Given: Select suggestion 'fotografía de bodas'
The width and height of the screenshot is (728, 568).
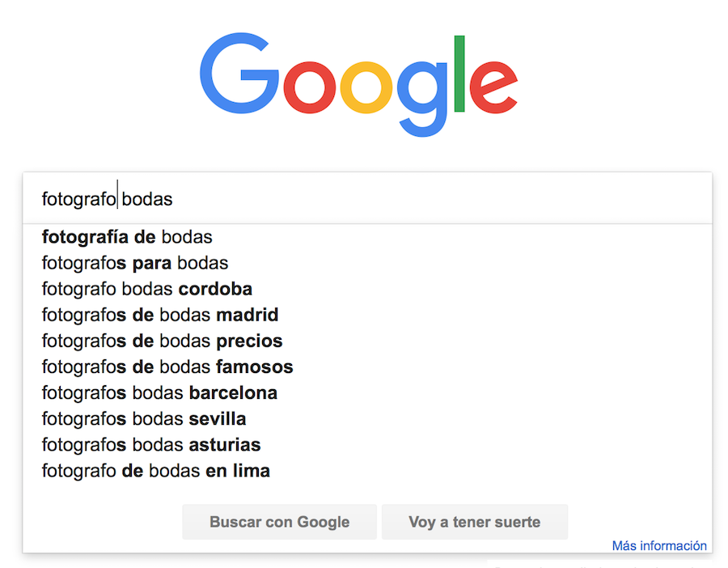Looking at the screenshot, I should [x=127, y=237].
